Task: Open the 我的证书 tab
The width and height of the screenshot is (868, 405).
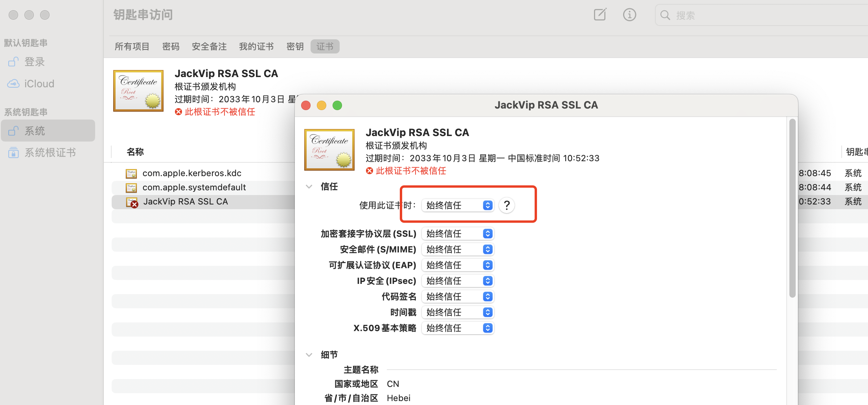Action: click(256, 46)
